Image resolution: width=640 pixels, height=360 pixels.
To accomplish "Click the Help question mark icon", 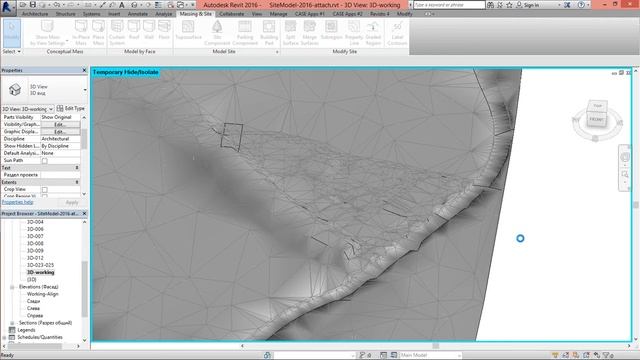I will coord(581,5).
